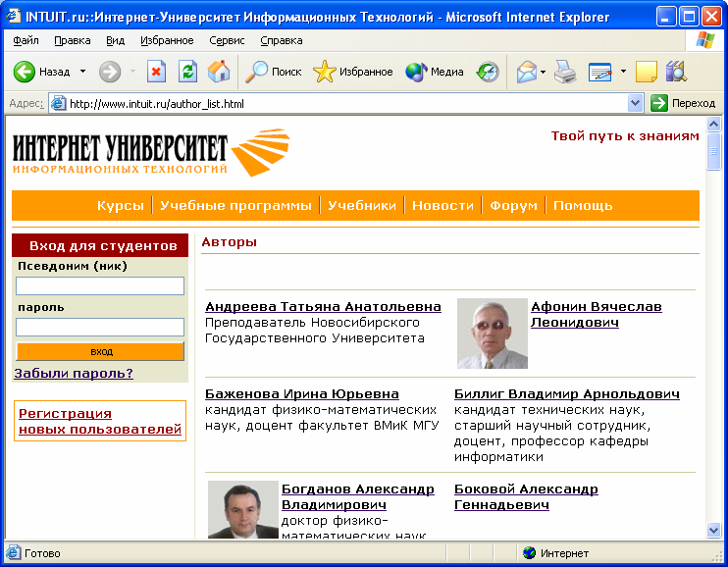Open the Сервис menu
The width and height of the screenshot is (728, 567).
(x=227, y=40)
